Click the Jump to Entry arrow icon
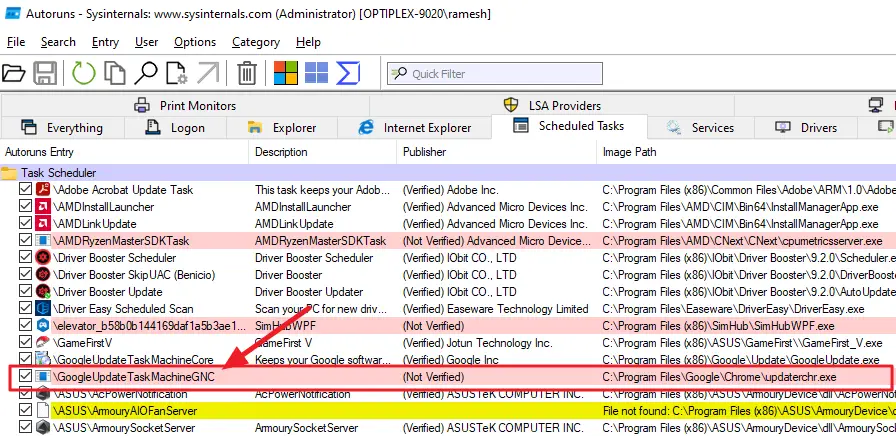This screenshot has height=436, width=896. 208,73
